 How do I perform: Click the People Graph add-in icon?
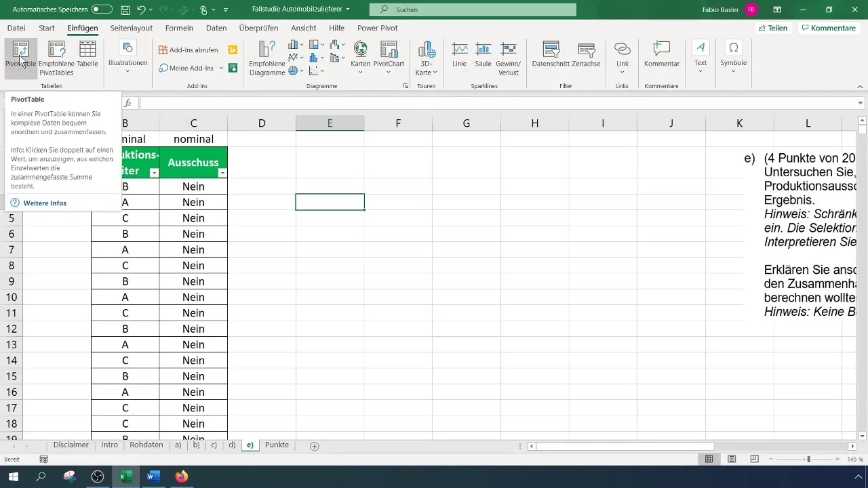click(x=233, y=68)
